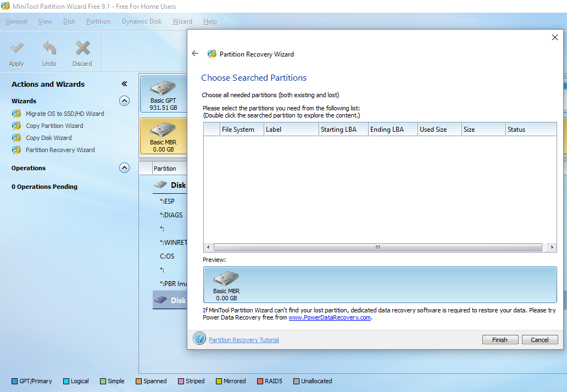Viewport: 567px width, 392px height.
Task: Click the Basic MBR disk icon in Preview
Action: click(x=226, y=278)
